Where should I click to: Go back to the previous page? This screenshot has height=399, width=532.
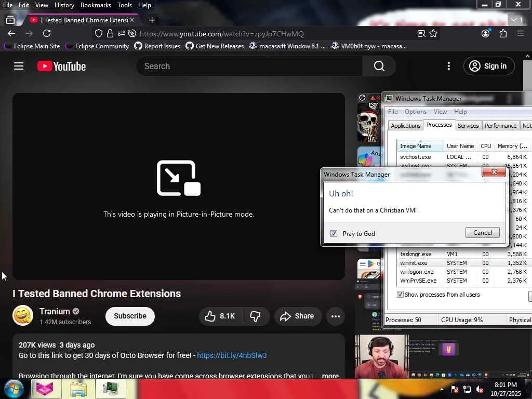point(11,33)
